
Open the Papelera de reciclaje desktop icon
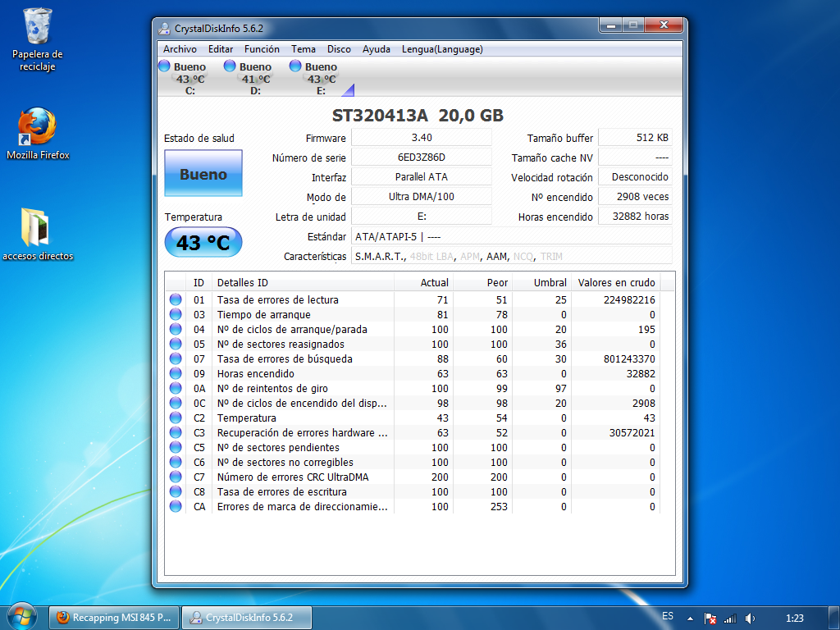[x=38, y=39]
